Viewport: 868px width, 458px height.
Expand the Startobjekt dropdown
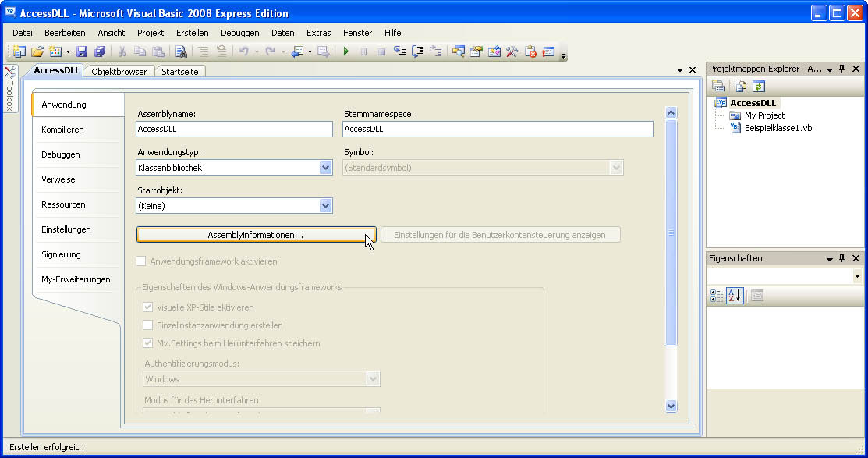point(325,206)
